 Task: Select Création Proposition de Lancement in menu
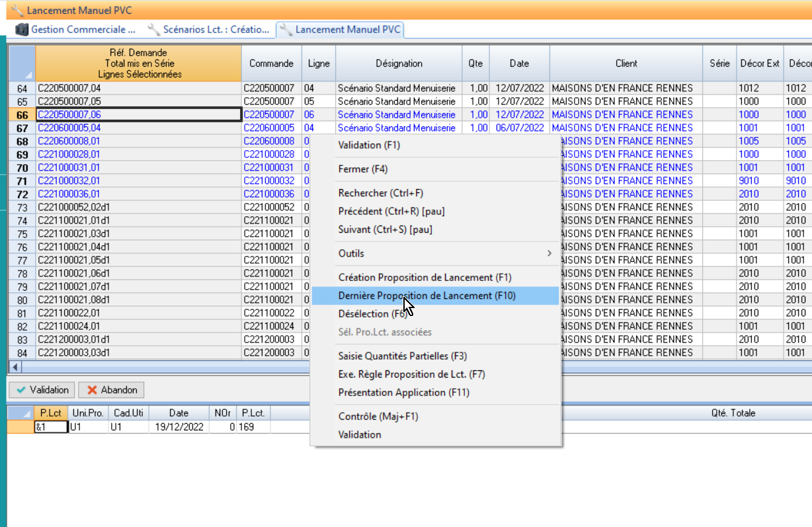pyautogui.click(x=425, y=277)
